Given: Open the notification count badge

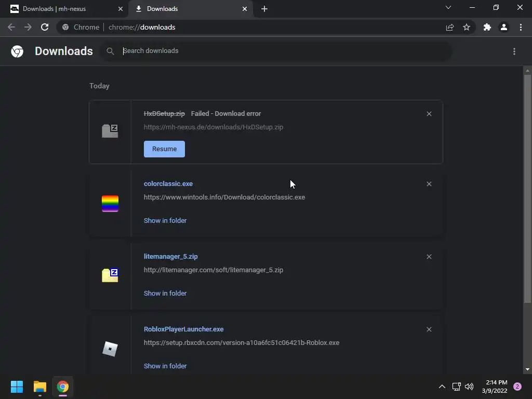Looking at the screenshot, I should (x=517, y=387).
